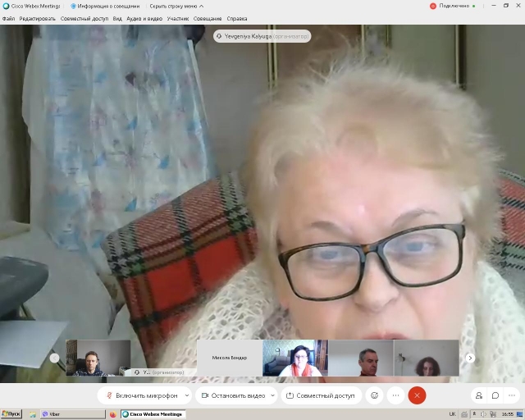525x420 pixels.
Task: Click Остановить видео button
Action: coord(233,395)
